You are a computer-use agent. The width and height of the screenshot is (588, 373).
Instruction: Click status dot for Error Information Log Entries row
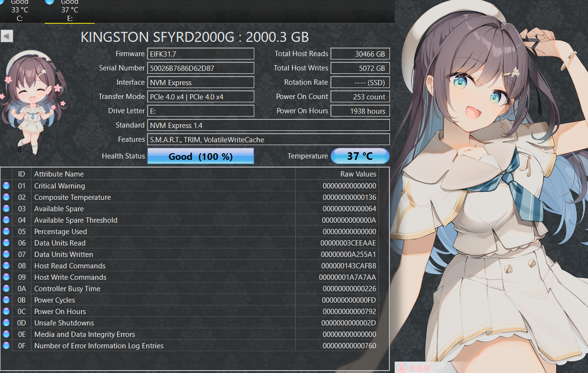point(6,345)
